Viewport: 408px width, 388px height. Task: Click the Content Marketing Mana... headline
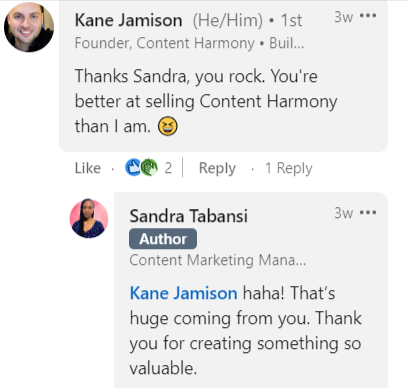coord(218,260)
